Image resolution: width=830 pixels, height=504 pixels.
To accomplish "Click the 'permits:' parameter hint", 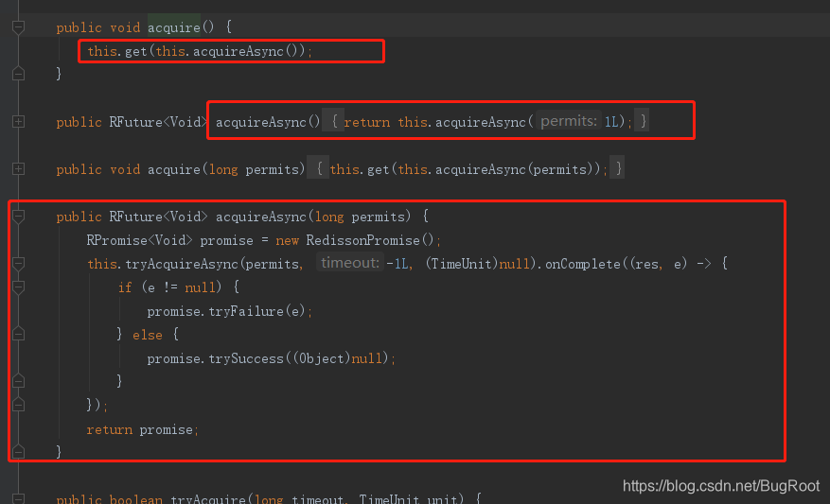I will point(569,121).
